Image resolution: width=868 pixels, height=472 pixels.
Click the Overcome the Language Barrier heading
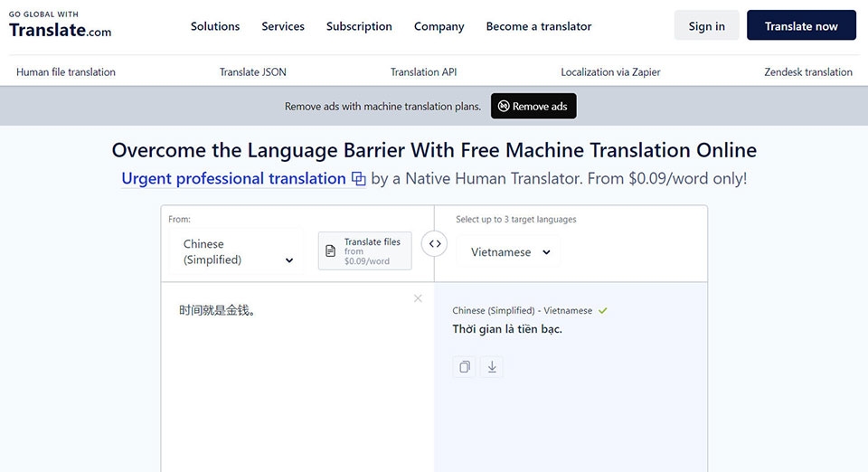(434, 150)
